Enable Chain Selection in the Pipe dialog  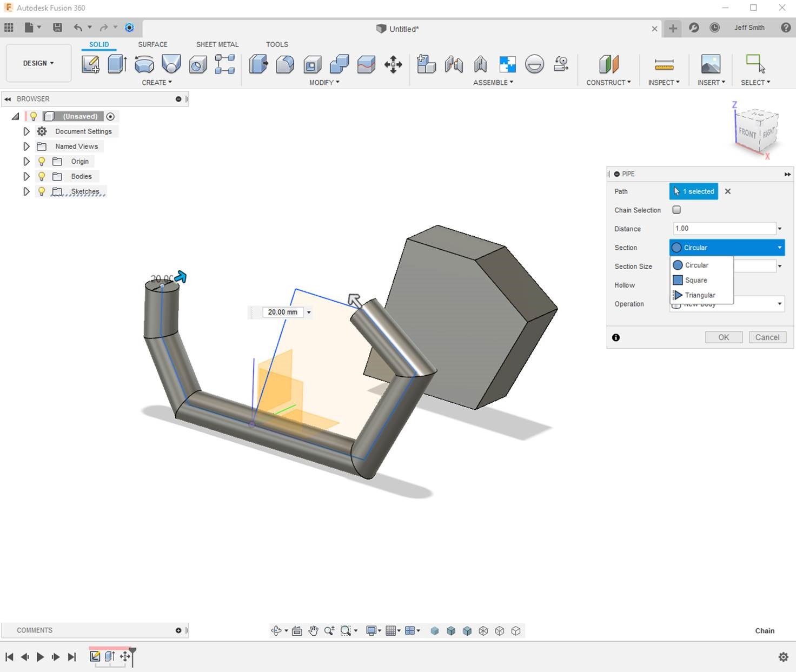click(x=676, y=210)
